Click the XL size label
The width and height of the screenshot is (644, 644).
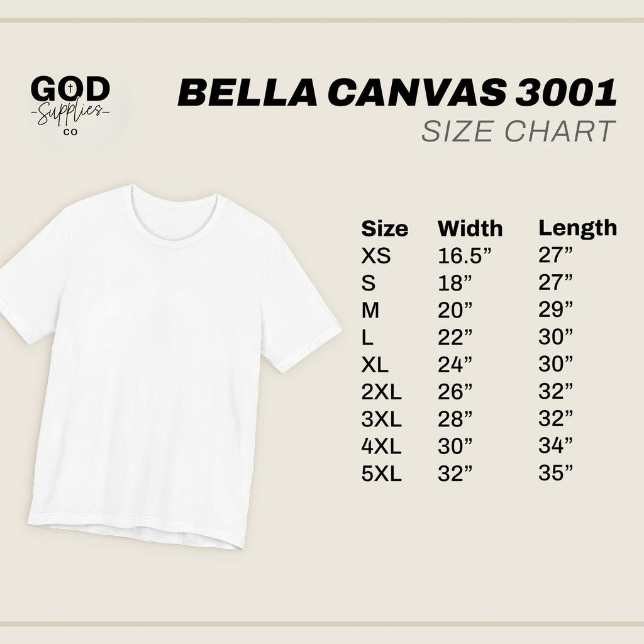375,365
